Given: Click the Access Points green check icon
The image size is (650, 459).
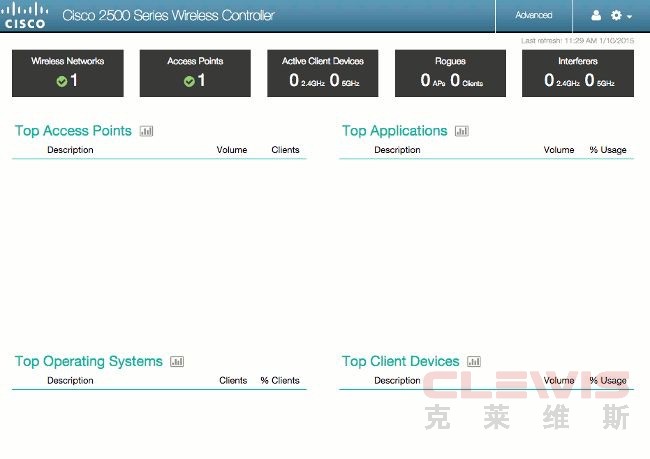Looking at the screenshot, I should (189, 81).
